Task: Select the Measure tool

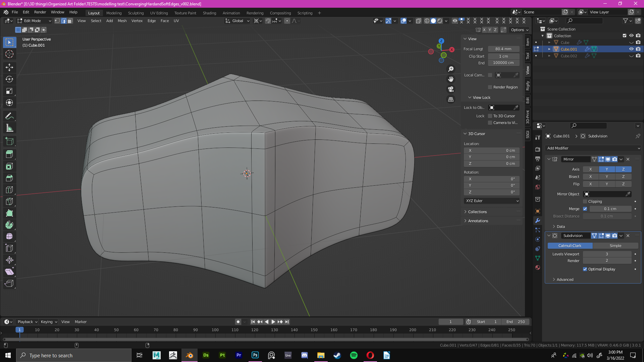Action: tap(9, 128)
